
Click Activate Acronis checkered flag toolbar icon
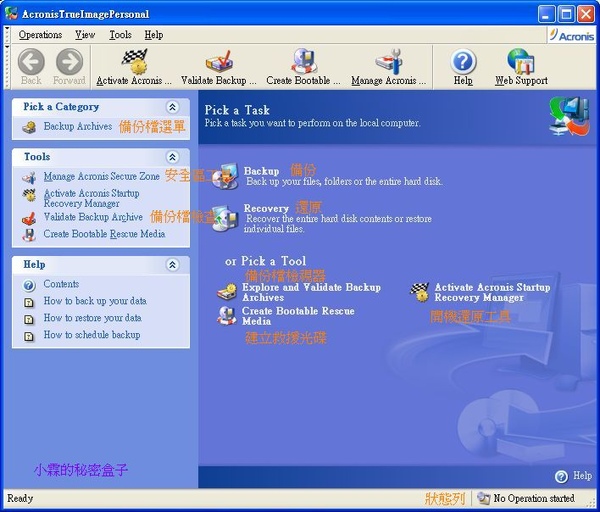[x=134, y=61]
